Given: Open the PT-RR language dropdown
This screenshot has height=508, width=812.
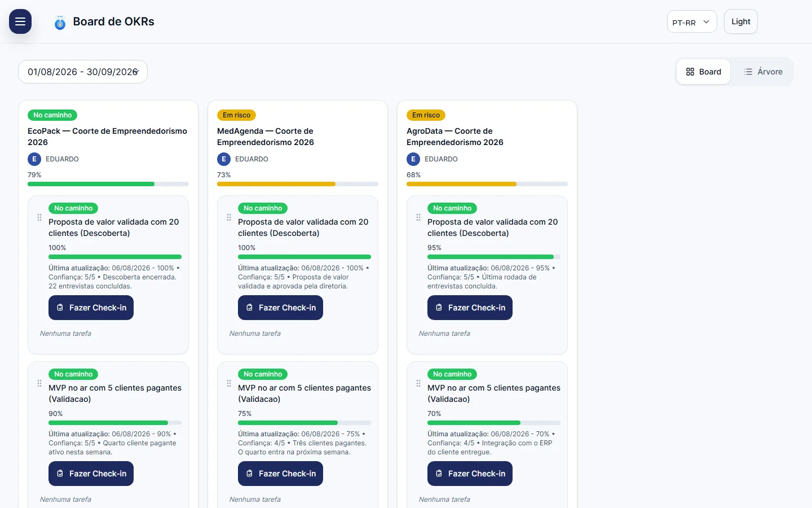Looking at the screenshot, I should coord(692,22).
